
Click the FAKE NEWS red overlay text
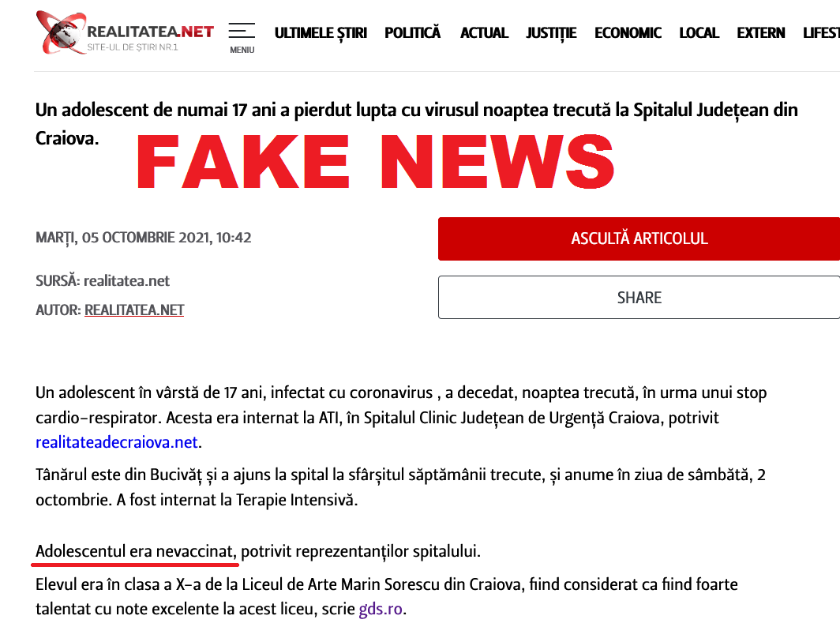[x=375, y=161]
